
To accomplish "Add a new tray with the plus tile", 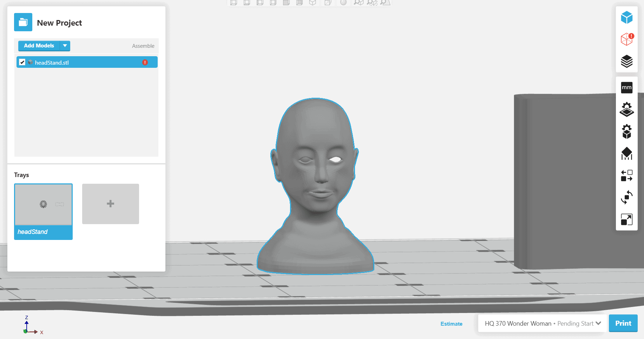I will (111, 204).
